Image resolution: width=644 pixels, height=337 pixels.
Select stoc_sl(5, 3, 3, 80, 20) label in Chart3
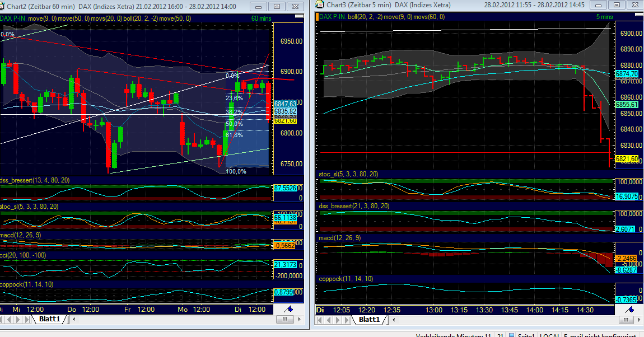(348, 174)
